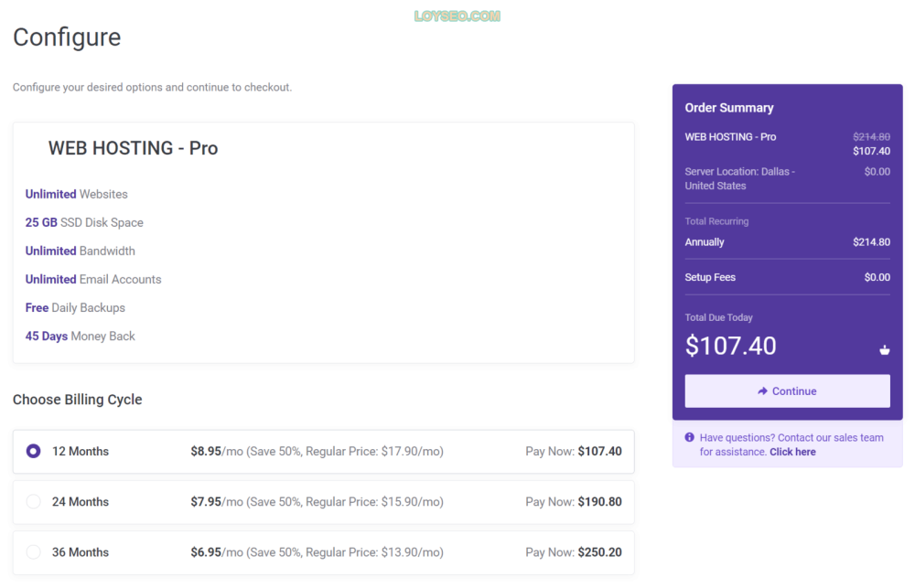Select the 12 Months billing cycle radio
This screenshot has width=915, height=588.
pyautogui.click(x=33, y=451)
